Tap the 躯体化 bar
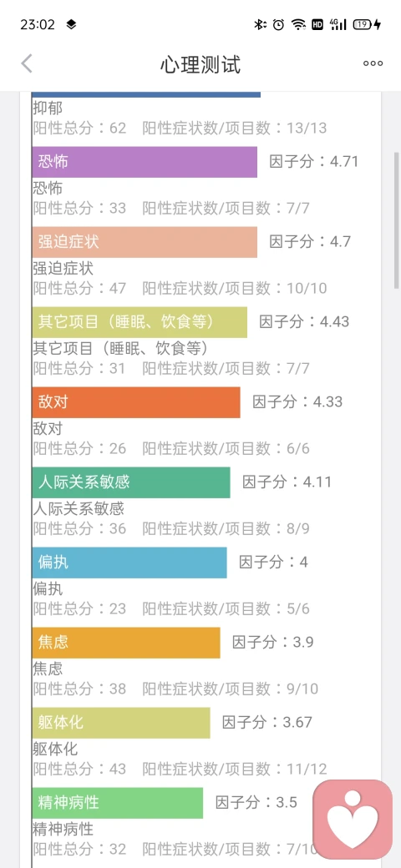Viewport: 401px width, 868px height. (121, 723)
